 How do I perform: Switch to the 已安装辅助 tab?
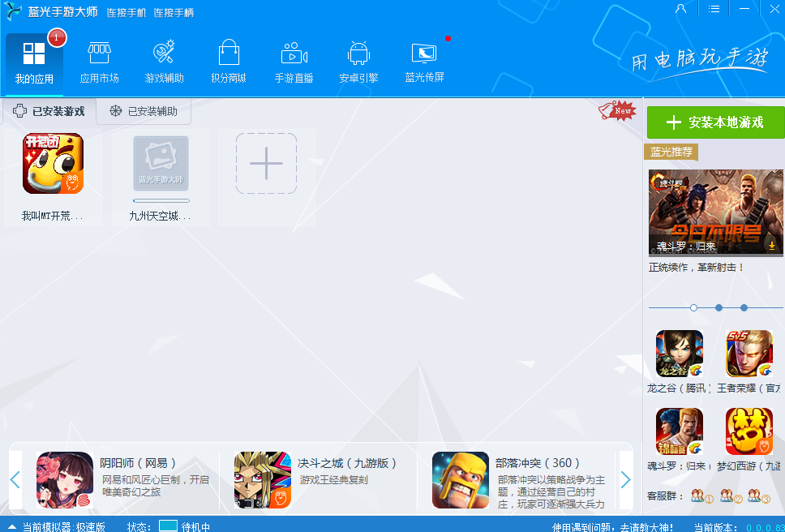click(x=144, y=111)
